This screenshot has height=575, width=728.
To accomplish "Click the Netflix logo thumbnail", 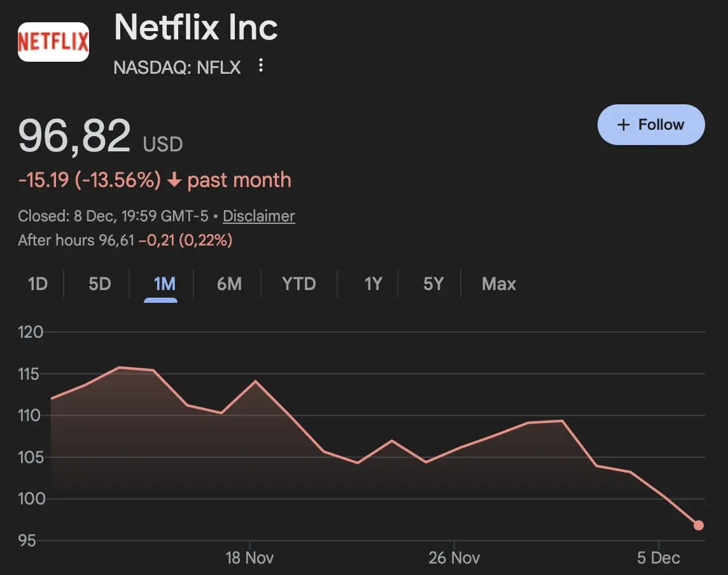I will [53, 42].
